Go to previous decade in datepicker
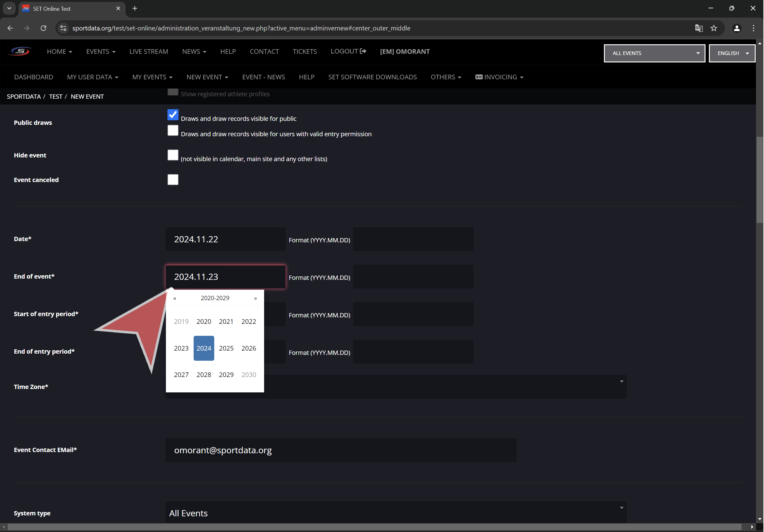This screenshot has height=532, width=764. pos(175,298)
